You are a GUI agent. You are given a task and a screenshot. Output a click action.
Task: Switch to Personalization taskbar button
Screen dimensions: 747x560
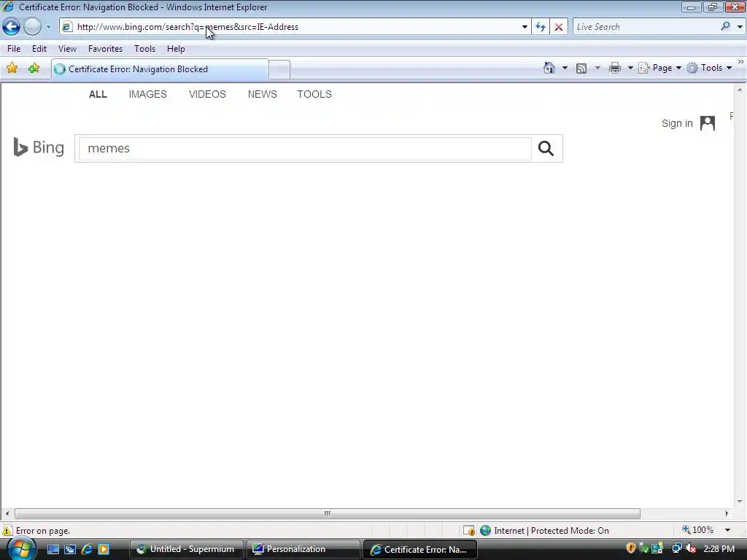coord(303,550)
